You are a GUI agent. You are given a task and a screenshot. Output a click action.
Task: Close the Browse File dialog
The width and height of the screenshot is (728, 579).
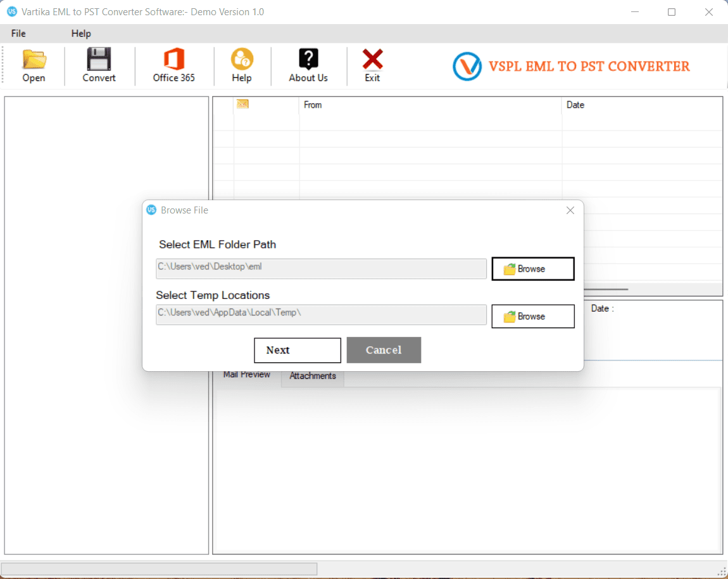570,210
